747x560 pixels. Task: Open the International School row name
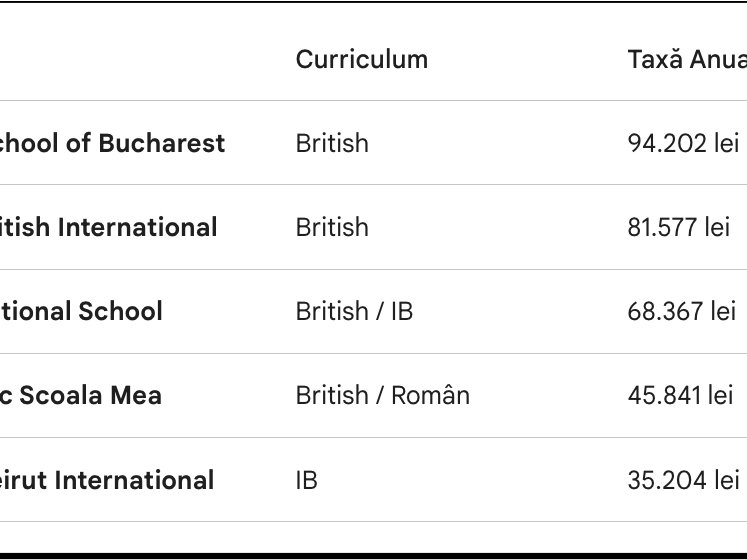81,311
